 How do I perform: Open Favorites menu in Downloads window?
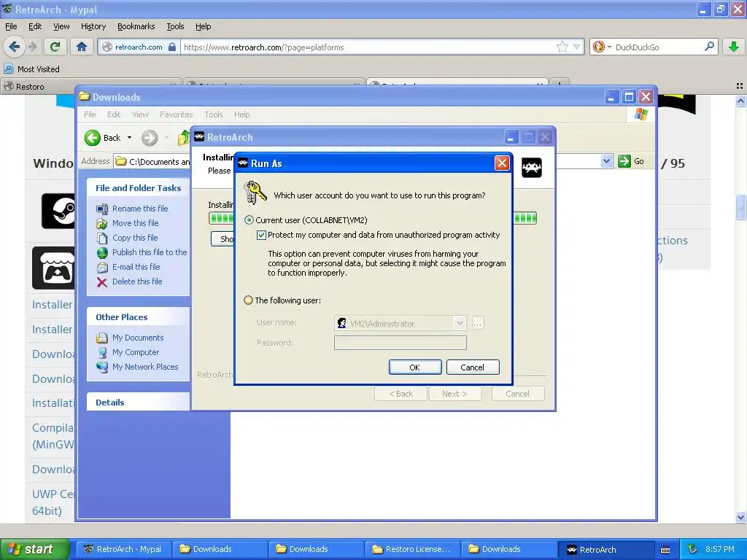coord(176,114)
